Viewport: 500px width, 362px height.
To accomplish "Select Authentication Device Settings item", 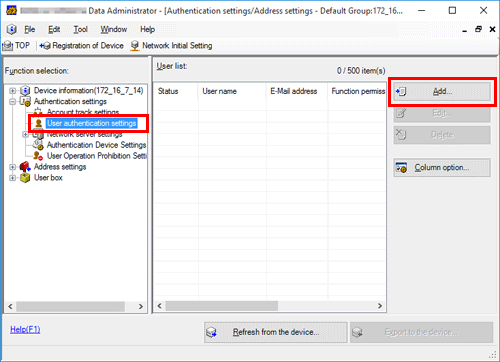I will pyautogui.click(x=96, y=145).
